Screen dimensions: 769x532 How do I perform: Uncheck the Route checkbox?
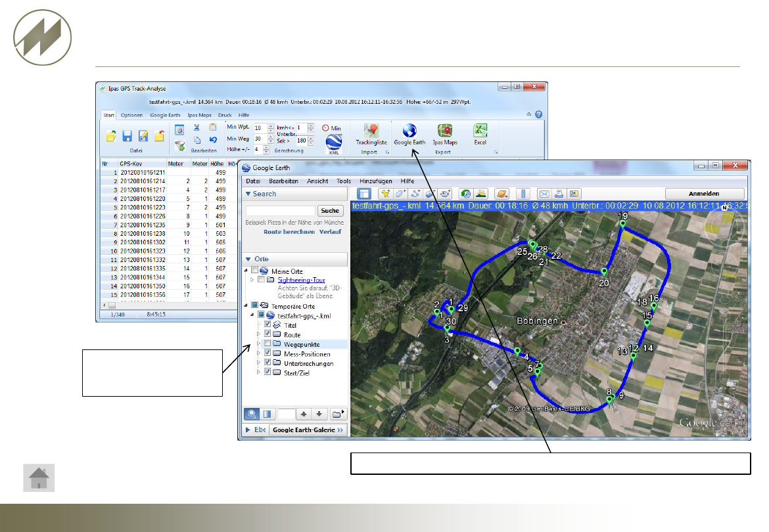(x=268, y=334)
